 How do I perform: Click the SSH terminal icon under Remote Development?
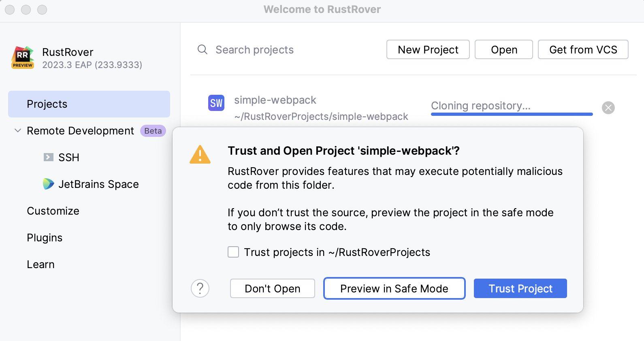tap(49, 157)
